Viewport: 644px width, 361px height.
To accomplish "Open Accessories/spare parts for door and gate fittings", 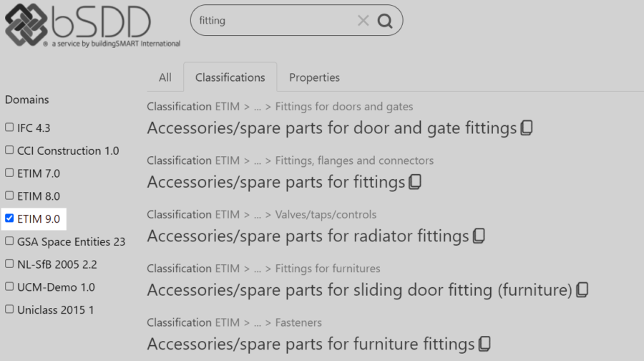I will coord(331,128).
